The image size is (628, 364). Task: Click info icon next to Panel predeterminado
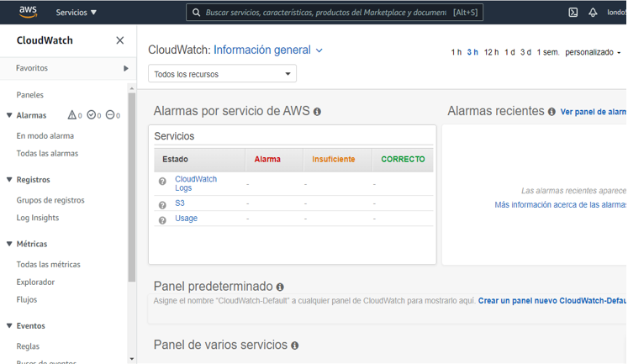pos(280,288)
